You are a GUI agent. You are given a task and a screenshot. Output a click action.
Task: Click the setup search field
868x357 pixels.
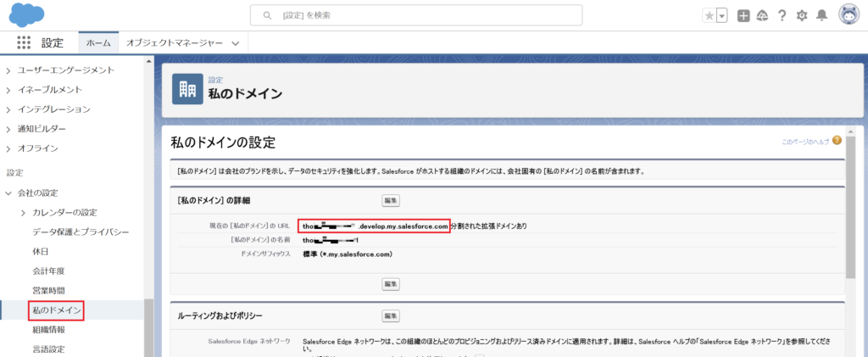(415, 15)
